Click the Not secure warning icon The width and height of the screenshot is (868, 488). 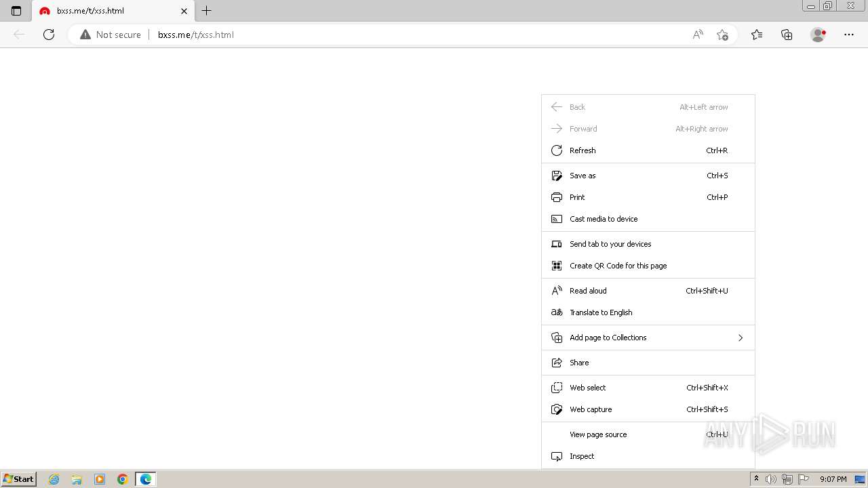[x=85, y=35]
